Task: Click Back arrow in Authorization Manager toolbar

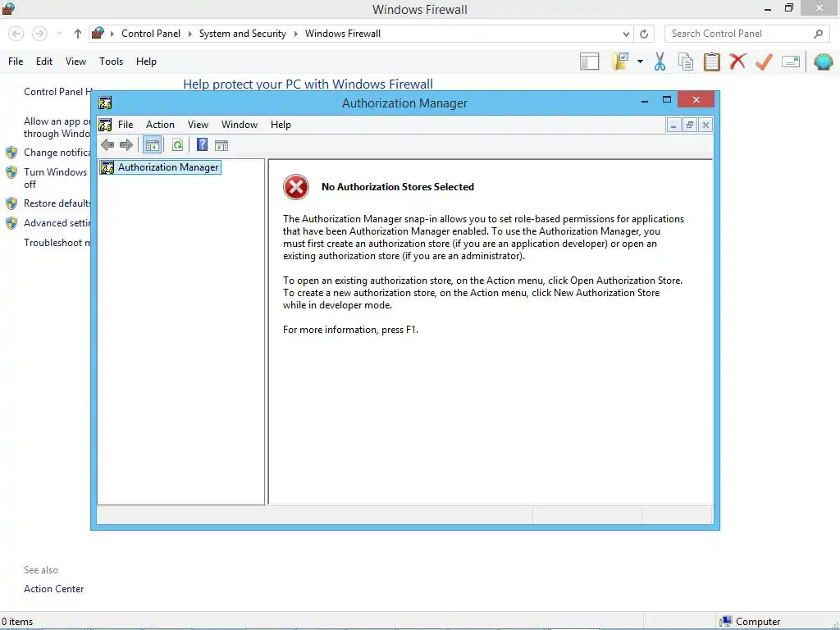Action: (107, 144)
